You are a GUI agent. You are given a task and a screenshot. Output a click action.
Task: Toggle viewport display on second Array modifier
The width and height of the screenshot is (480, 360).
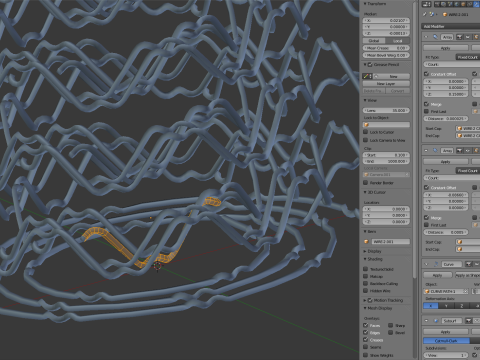click(x=467, y=151)
